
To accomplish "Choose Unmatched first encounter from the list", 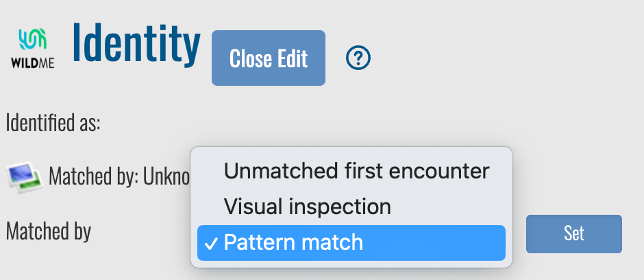I will point(356,171).
